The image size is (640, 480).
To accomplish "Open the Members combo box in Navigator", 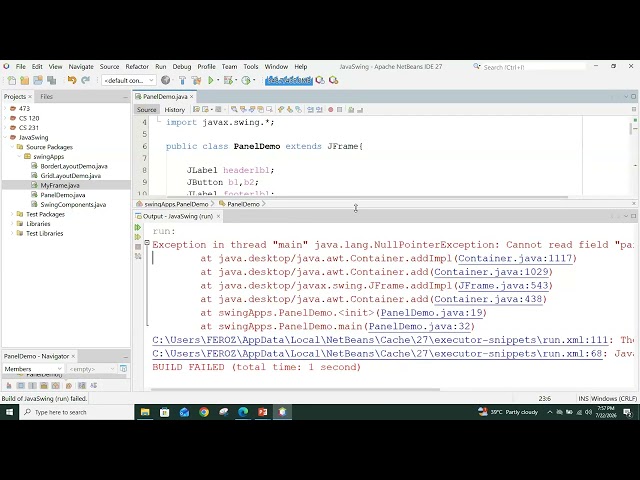I will click(33, 369).
